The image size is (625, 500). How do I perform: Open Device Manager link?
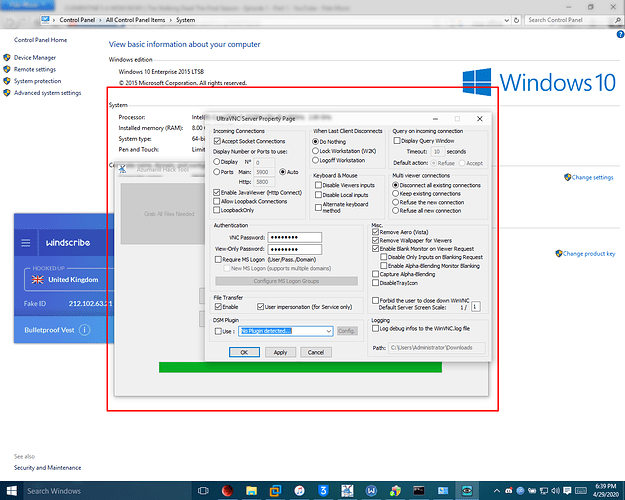(x=35, y=58)
